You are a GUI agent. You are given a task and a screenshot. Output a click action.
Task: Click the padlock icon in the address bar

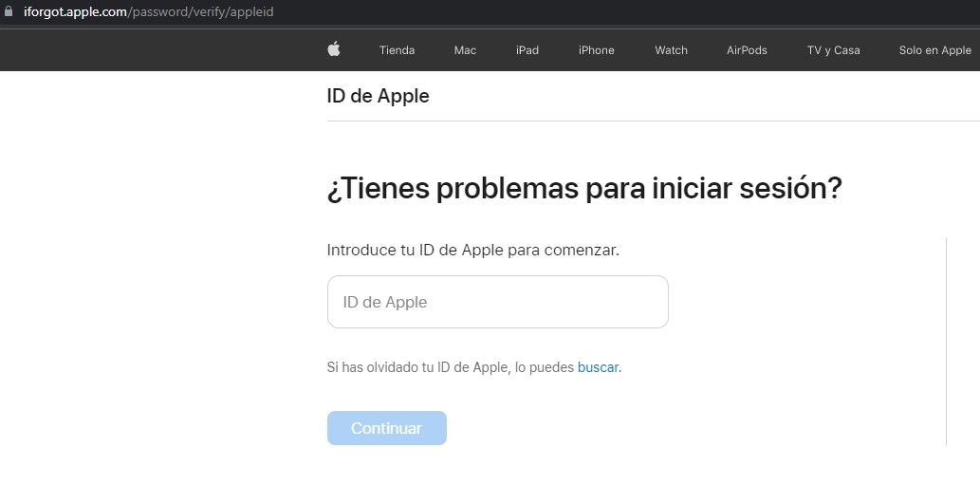[x=9, y=12]
